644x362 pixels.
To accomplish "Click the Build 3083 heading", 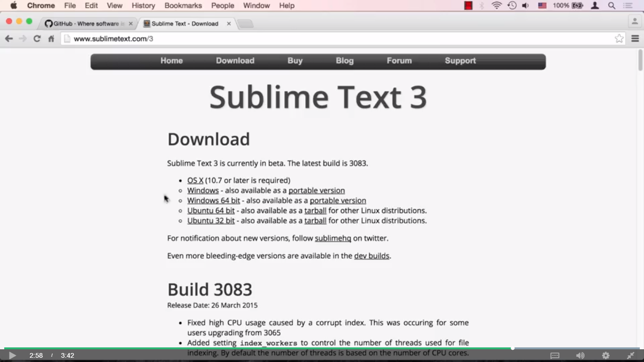I will pos(210,289).
